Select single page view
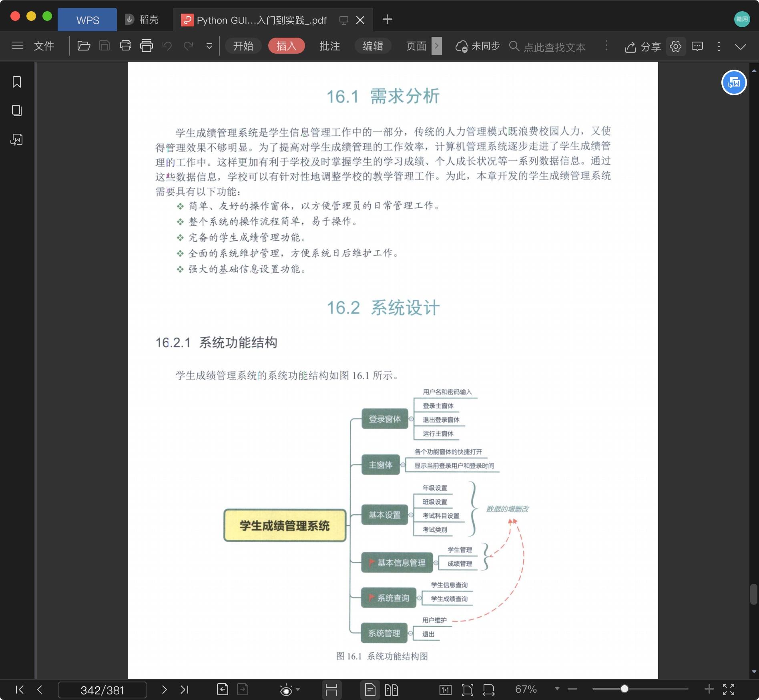The width and height of the screenshot is (759, 700). pyautogui.click(x=370, y=690)
